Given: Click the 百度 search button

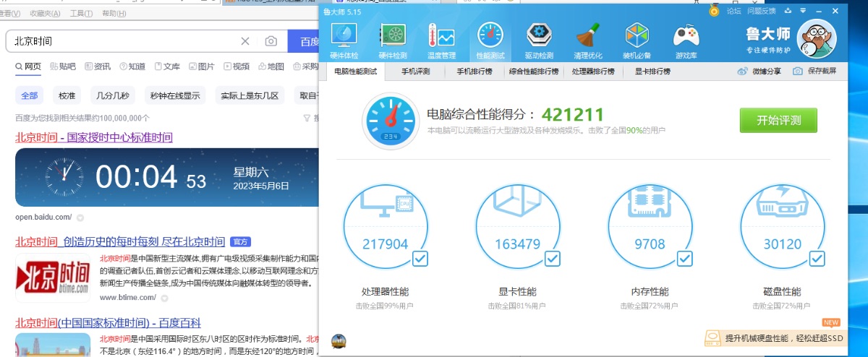Looking at the screenshot, I should [305, 41].
